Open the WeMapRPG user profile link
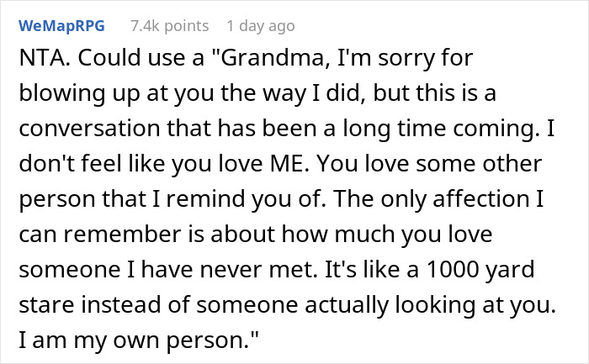 [64, 25]
